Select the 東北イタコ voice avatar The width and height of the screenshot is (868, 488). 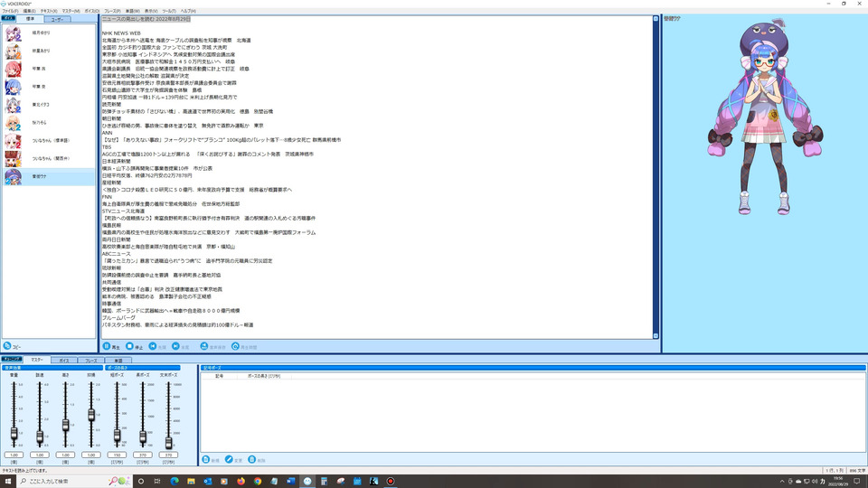click(14, 105)
